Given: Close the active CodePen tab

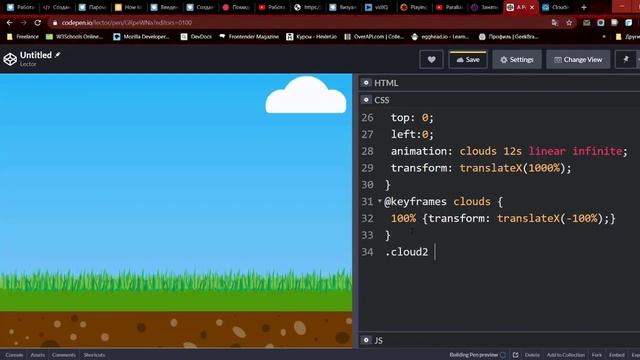Looking at the screenshot, I should [532, 7].
